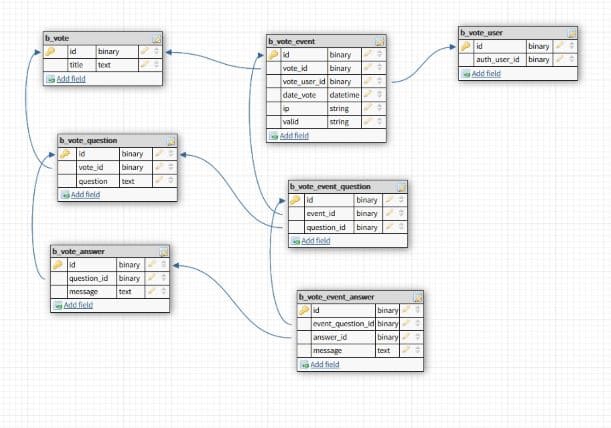Add field to b_vote table
This screenshot has height=428, width=611.
tap(70, 77)
